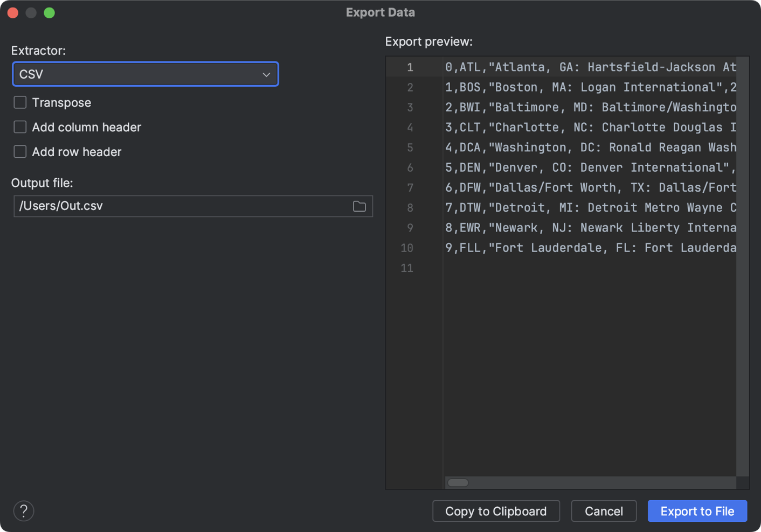Click the horizontal scrollbar thumb in preview
The height and width of the screenshot is (532, 761).
click(458, 482)
